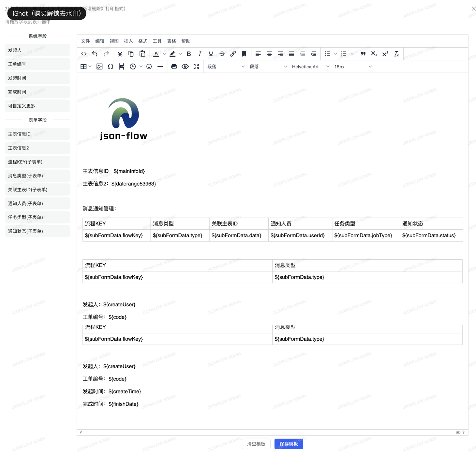Open the 插入 menu
Image resolution: width=476 pixels, height=462 pixels.
pyautogui.click(x=128, y=41)
